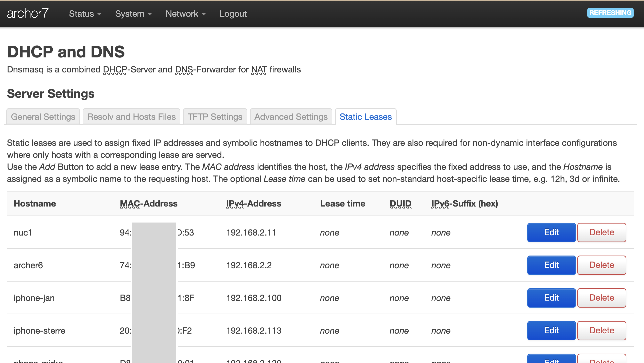Edit the iphone-jan lease

click(551, 298)
